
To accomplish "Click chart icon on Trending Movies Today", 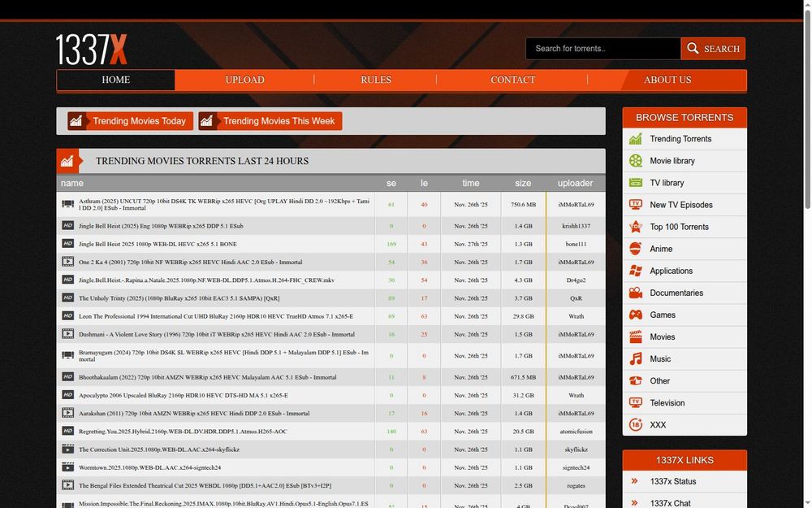I will pyautogui.click(x=76, y=121).
